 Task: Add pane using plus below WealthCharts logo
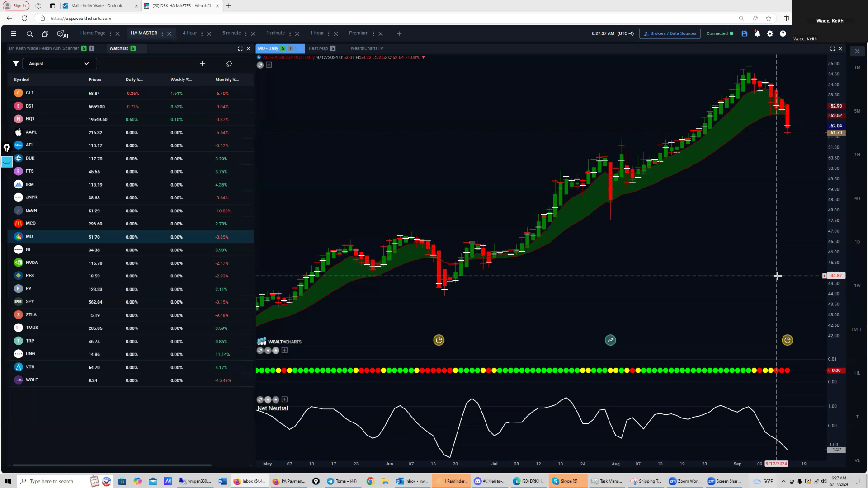point(284,350)
